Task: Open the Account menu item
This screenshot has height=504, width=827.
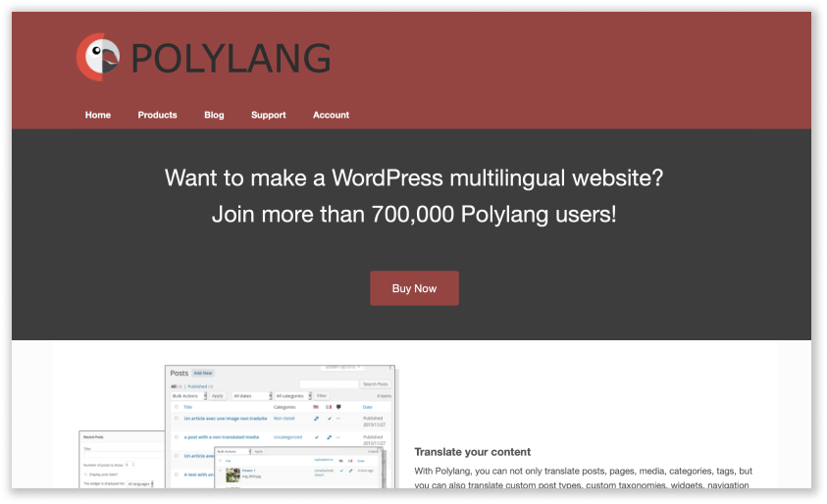Action: coord(332,115)
